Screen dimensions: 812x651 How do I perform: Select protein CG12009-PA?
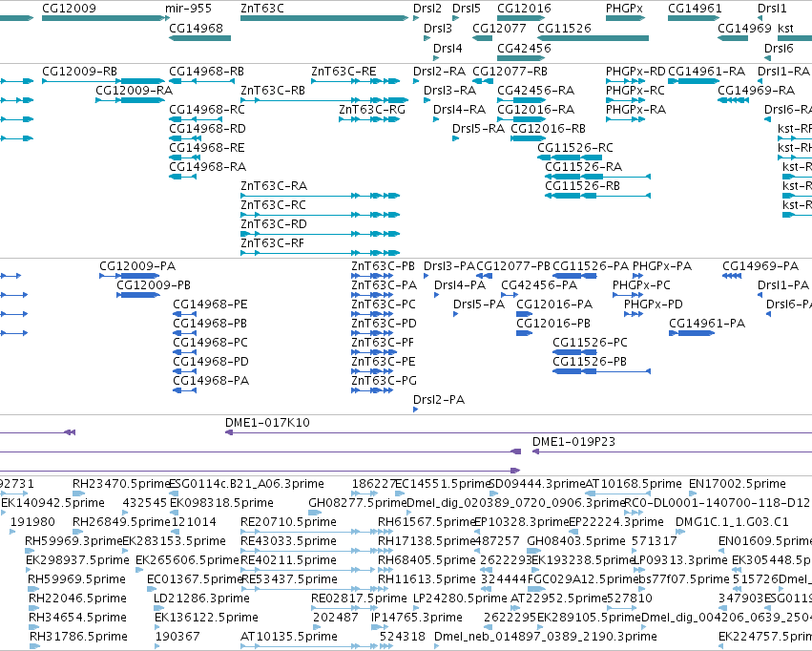[130, 276]
